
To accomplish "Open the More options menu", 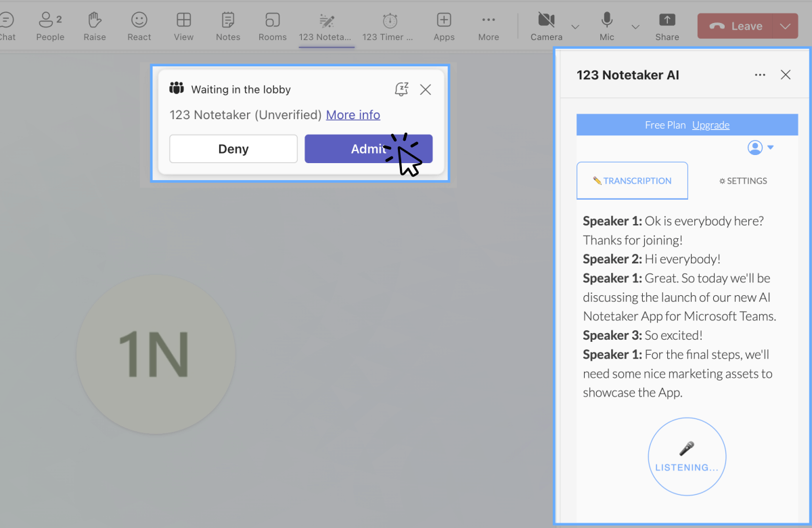I will coord(489,26).
